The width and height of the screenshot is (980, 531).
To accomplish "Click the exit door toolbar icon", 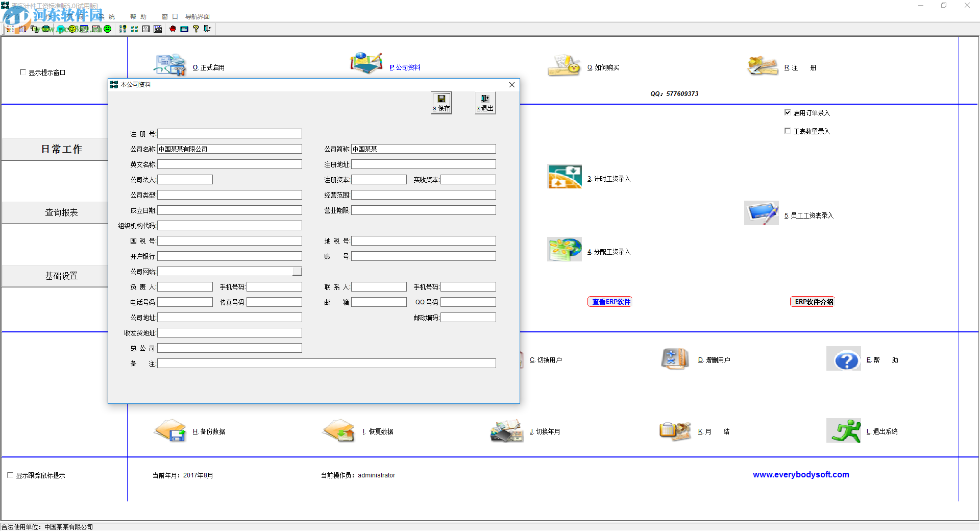I will (x=208, y=29).
